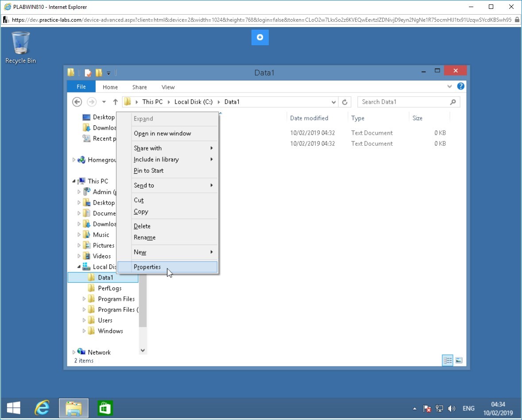The width and height of the screenshot is (522, 420).
Task: Click This PC in address breadcrumb
Action: (x=152, y=102)
